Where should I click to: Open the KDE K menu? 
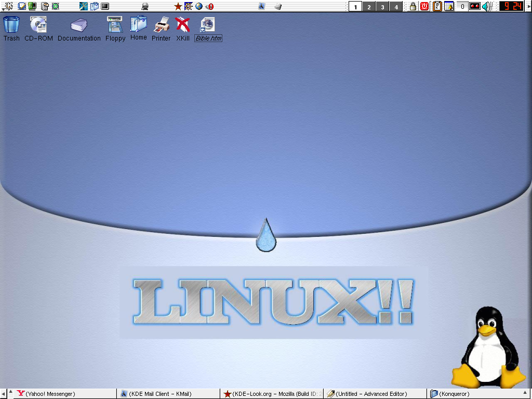pos(8,6)
